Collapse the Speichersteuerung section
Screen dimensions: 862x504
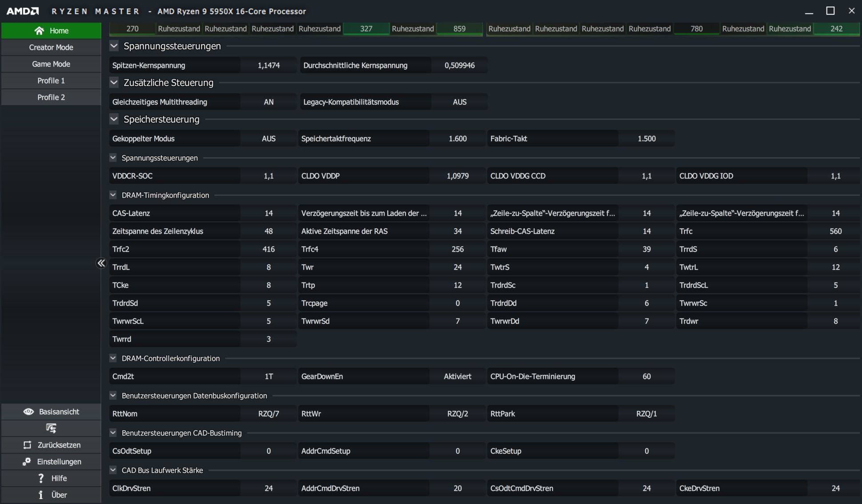tap(114, 119)
